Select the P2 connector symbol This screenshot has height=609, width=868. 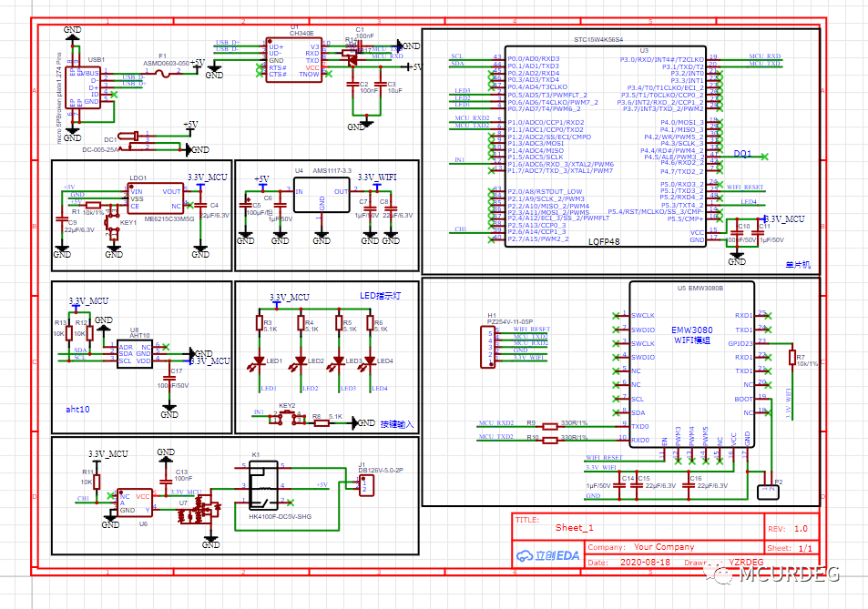pos(768,492)
